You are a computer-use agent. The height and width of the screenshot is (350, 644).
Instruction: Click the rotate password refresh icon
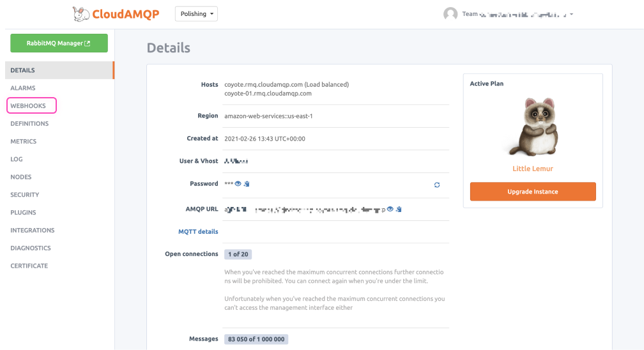click(x=437, y=185)
